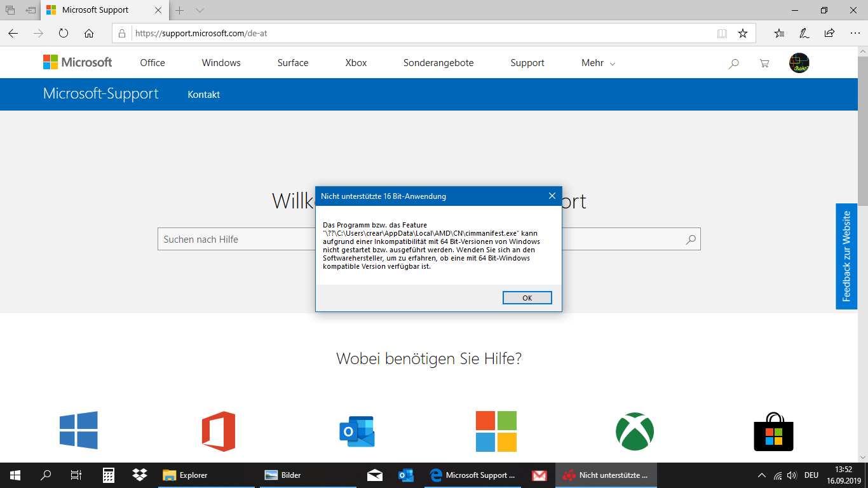The width and height of the screenshot is (868, 488).
Task: Open site search magnifier icon
Action: click(734, 63)
